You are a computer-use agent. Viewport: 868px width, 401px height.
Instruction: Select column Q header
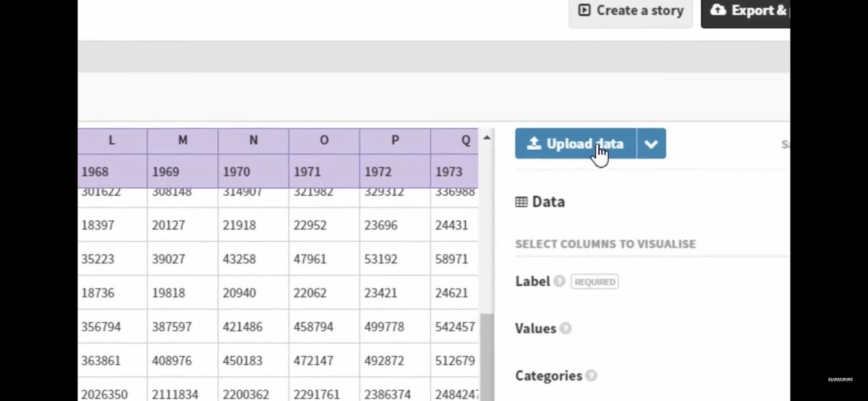tap(455, 141)
